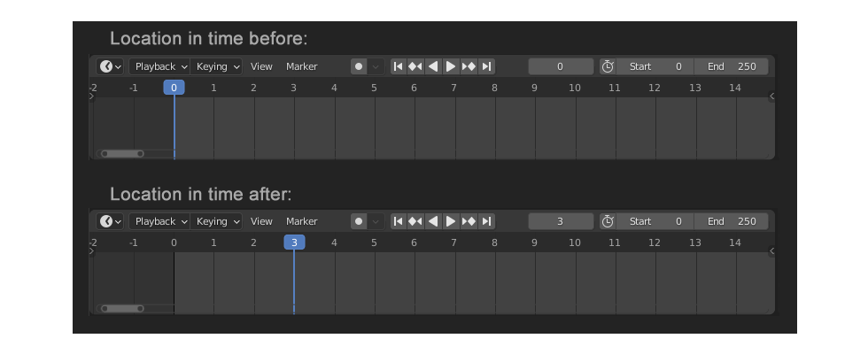The image size is (868, 354).
Task: Click the top timeline's preview range stopwatch
Action: click(x=608, y=66)
